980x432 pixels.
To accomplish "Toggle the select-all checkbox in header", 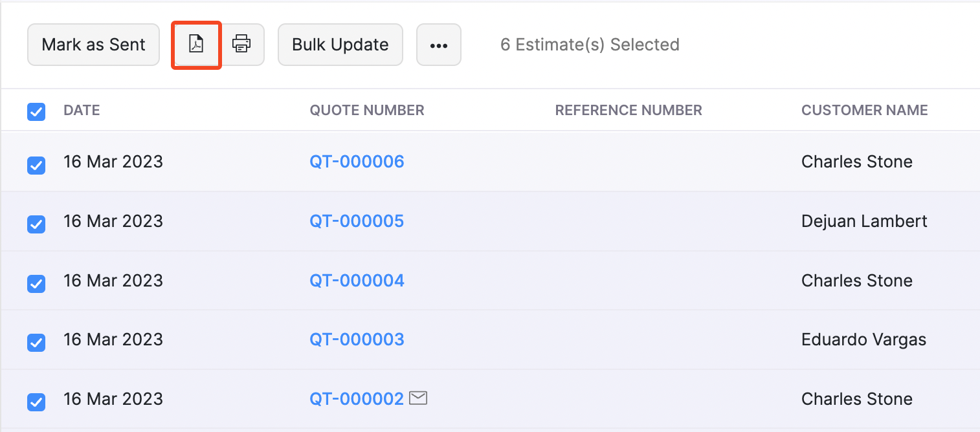I will tap(36, 112).
